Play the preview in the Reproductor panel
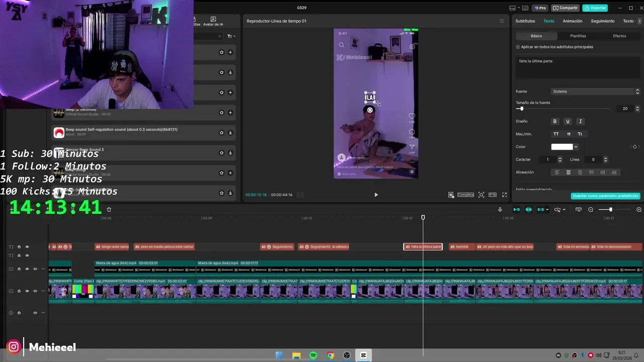 tap(376, 195)
